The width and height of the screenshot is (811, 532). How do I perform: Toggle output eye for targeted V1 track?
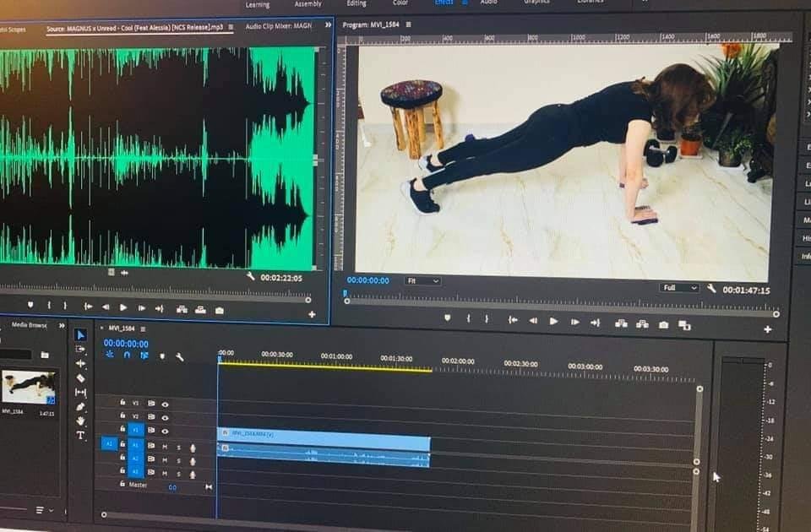(165, 432)
